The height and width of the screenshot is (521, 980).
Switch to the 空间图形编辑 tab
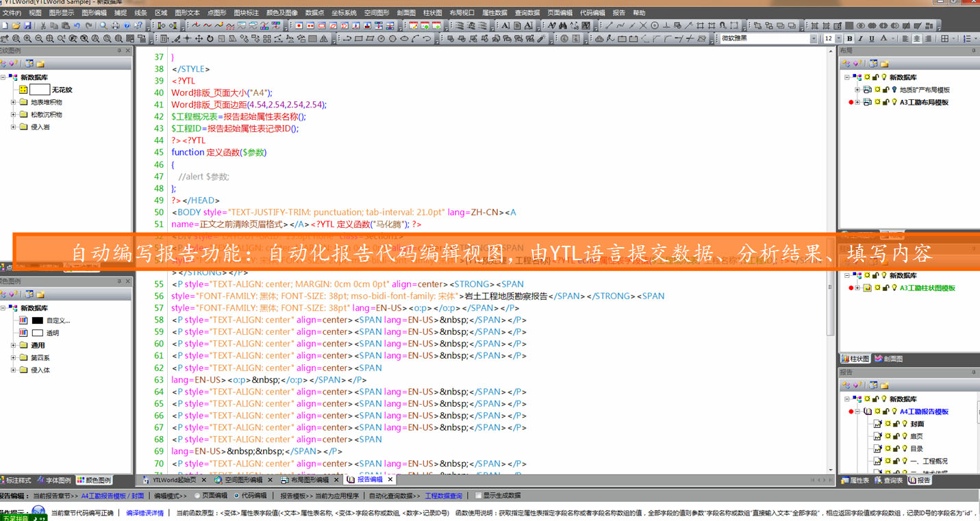click(x=243, y=480)
